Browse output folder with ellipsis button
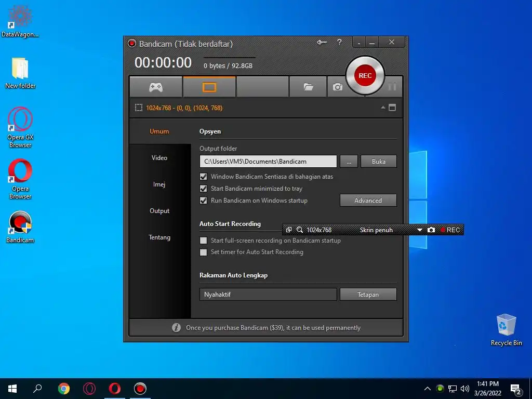Screen dimensions: 532x399 pos(349,162)
